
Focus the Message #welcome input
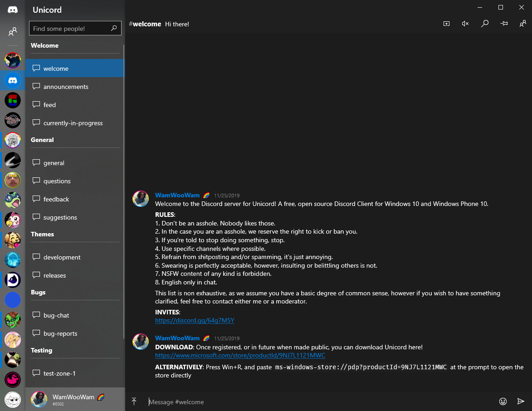[x=321, y=402]
